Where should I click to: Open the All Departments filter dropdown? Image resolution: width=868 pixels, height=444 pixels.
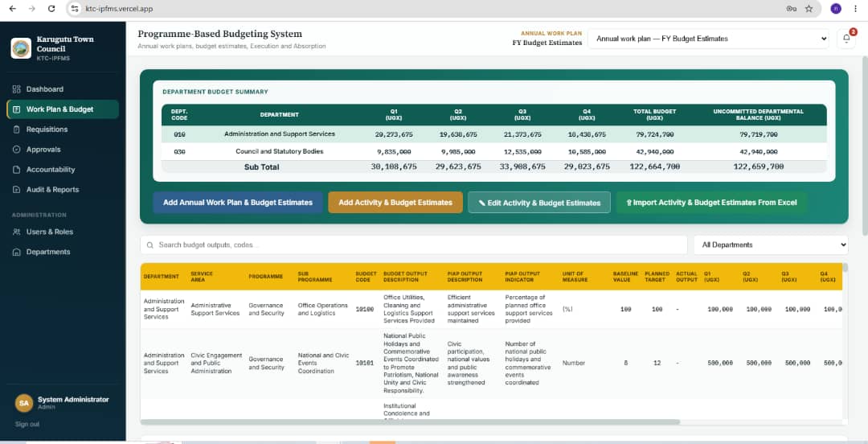771,245
